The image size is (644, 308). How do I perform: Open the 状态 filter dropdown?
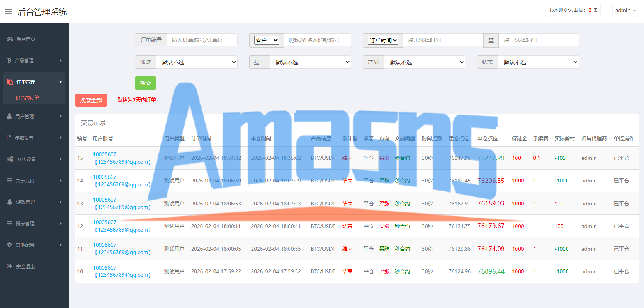tap(538, 62)
